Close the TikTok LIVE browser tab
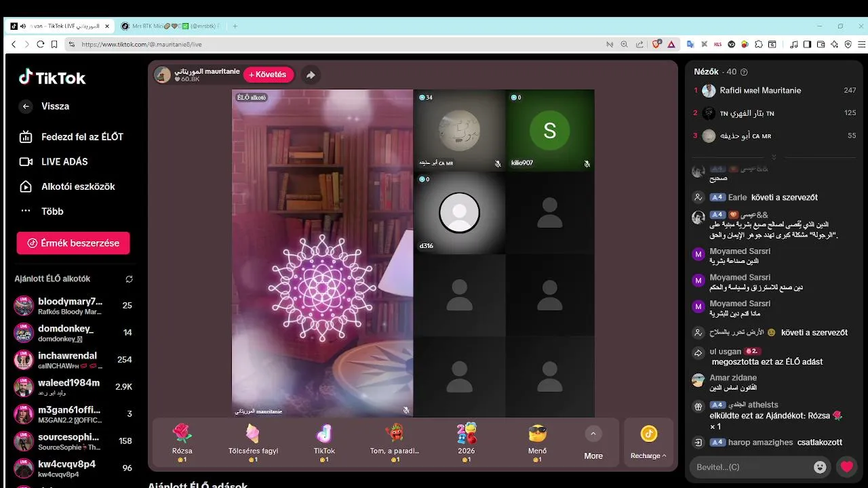Viewport: 868px width, 488px height. coord(107,26)
